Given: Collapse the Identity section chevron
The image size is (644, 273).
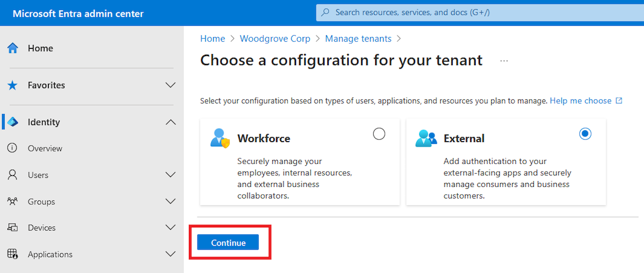Looking at the screenshot, I should (x=171, y=122).
